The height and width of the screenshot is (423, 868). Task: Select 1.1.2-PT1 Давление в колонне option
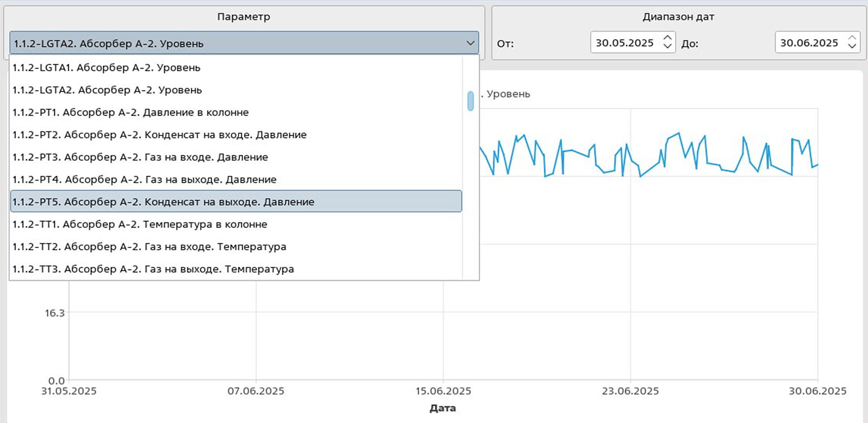pyautogui.click(x=130, y=112)
